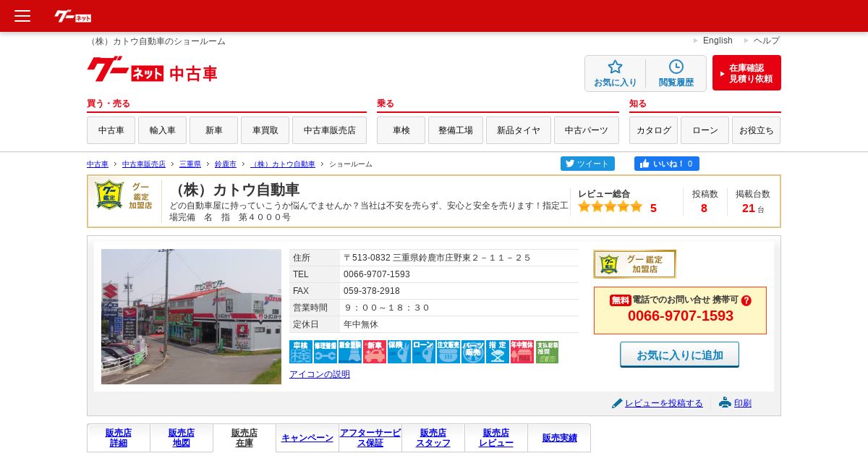
Task: Click the 注文販売 service icon
Action: coord(448,352)
